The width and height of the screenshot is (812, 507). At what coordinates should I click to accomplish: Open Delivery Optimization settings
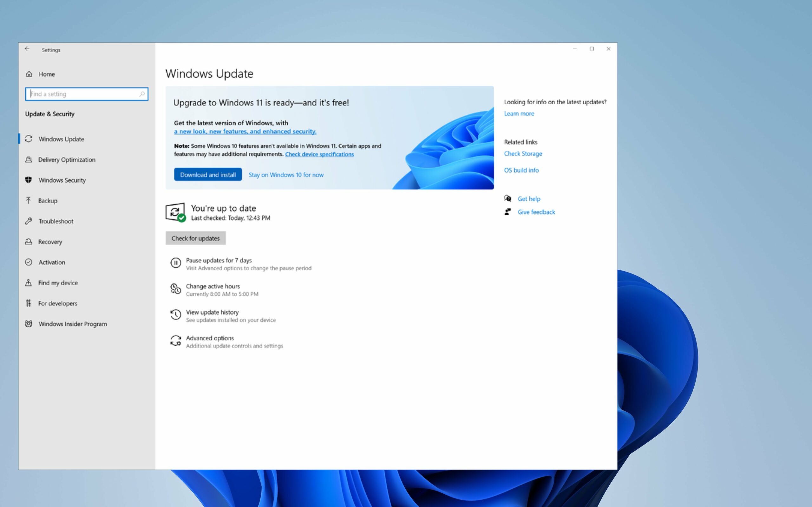(x=66, y=160)
